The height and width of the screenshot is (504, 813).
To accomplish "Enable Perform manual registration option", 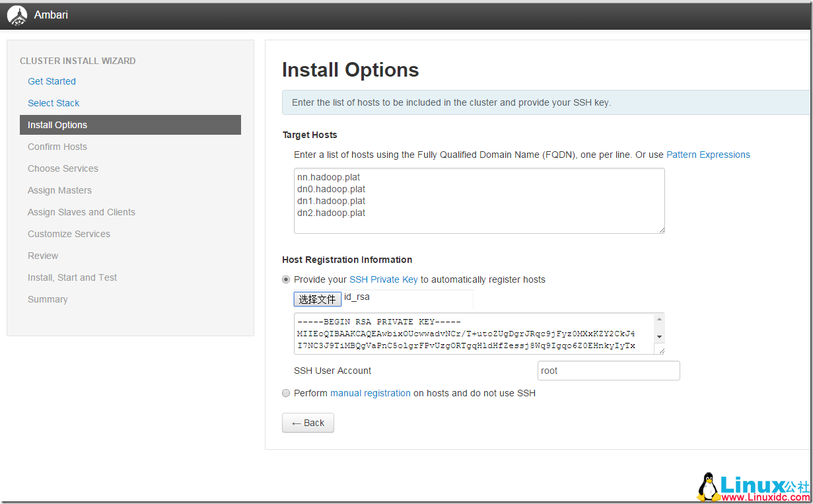I will coord(286,393).
